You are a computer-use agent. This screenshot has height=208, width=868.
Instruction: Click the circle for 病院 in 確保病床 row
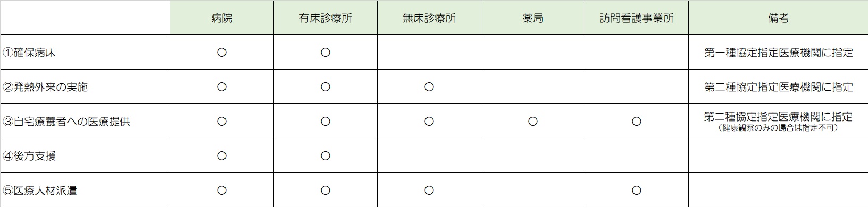222,53
